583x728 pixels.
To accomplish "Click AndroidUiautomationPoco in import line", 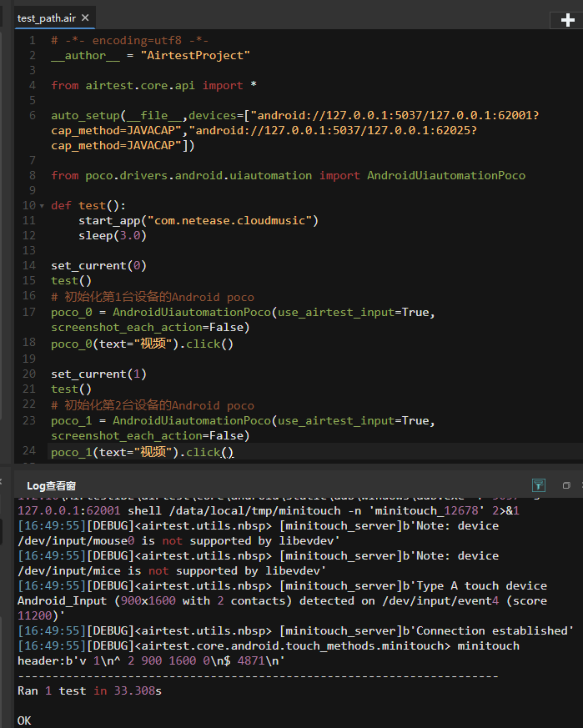I will click(x=446, y=175).
